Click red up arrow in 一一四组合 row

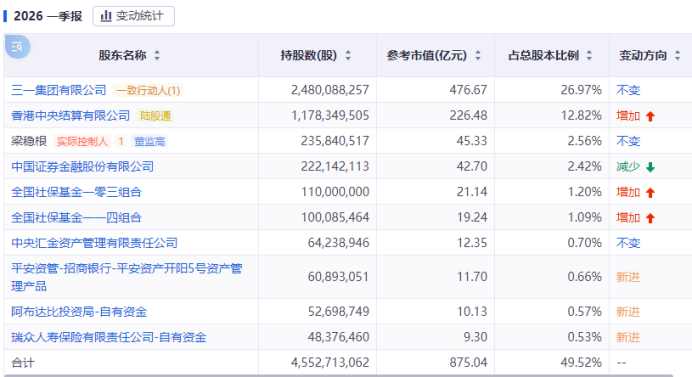(x=650, y=218)
